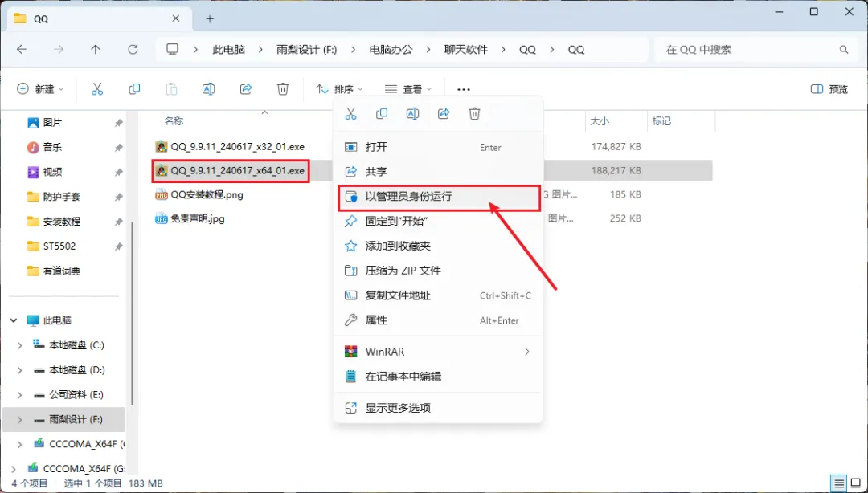Click the details view icon in status bar
The image size is (868, 493).
coord(840,483)
